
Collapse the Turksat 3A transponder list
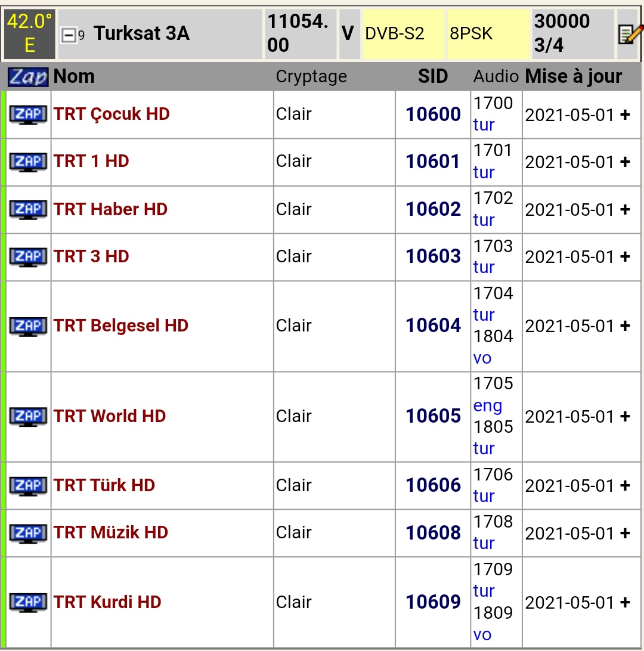click(68, 35)
